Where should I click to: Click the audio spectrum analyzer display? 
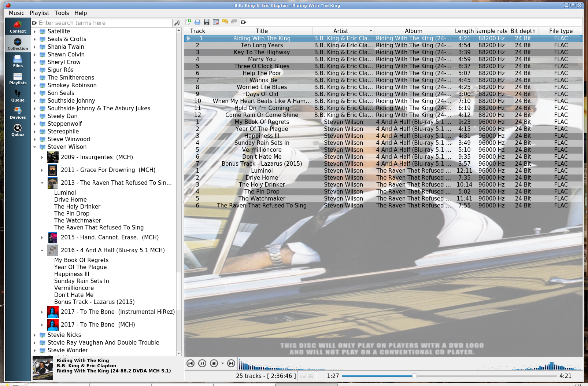(410, 364)
